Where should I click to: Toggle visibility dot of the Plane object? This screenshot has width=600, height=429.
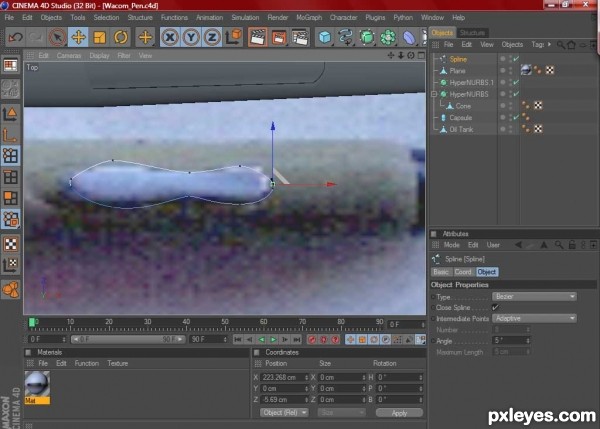[x=502, y=71]
